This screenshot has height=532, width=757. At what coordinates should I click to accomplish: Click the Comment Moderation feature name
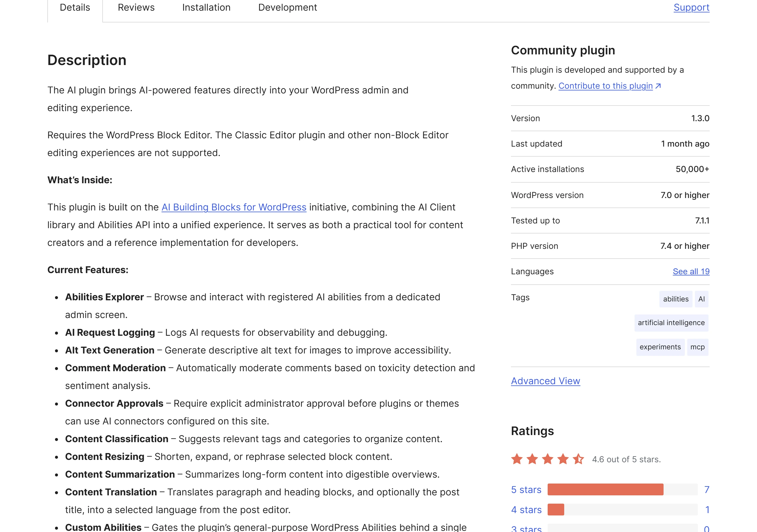tap(115, 368)
